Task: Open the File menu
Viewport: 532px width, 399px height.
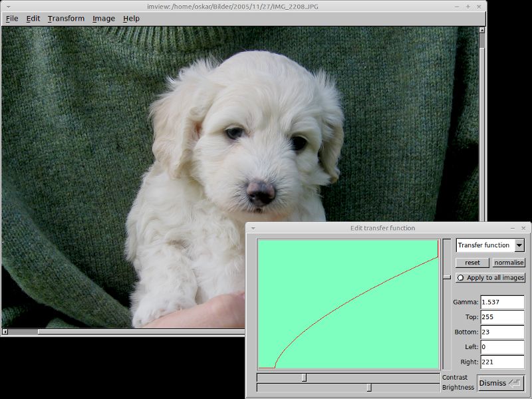Action: [12, 19]
